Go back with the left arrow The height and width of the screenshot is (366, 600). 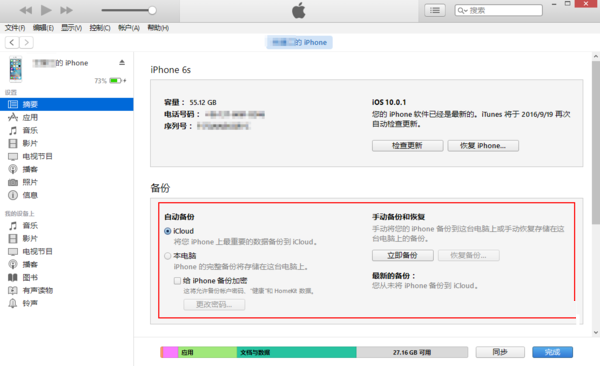(12, 42)
